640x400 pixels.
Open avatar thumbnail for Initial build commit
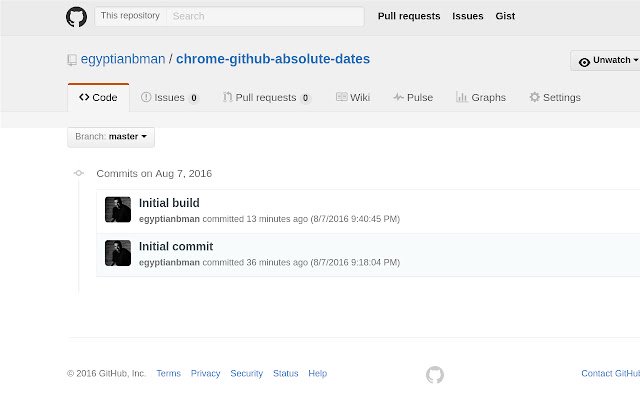coord(118,209)
